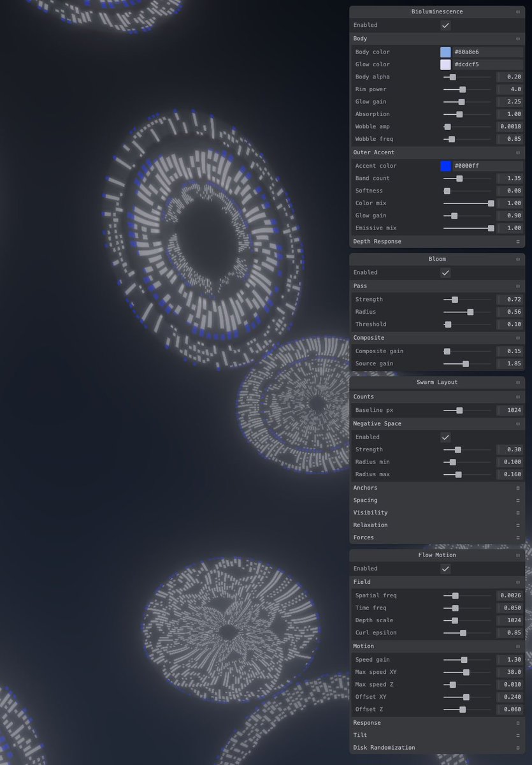The height and width of the screenshot is (765, 532).
Task: Click the Body Glow gain value 2.25
Action: pyautogui.click(x=510, y=102)
